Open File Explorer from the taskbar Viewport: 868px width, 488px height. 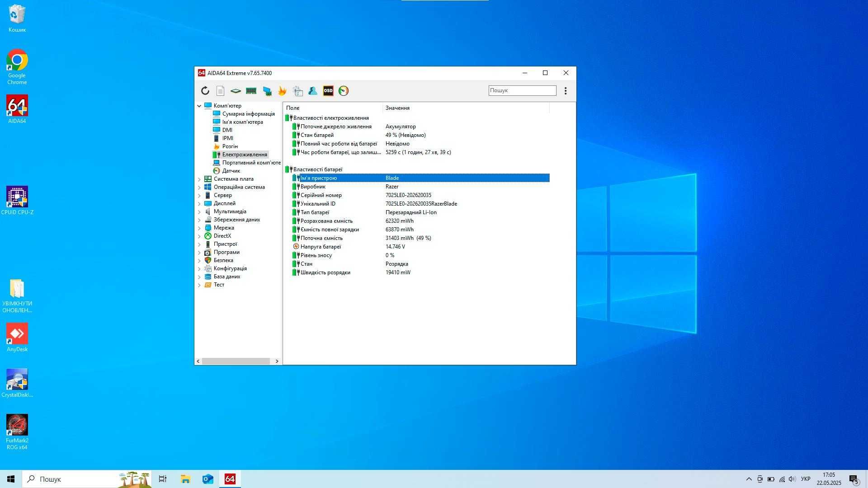[x=185, y=479]
